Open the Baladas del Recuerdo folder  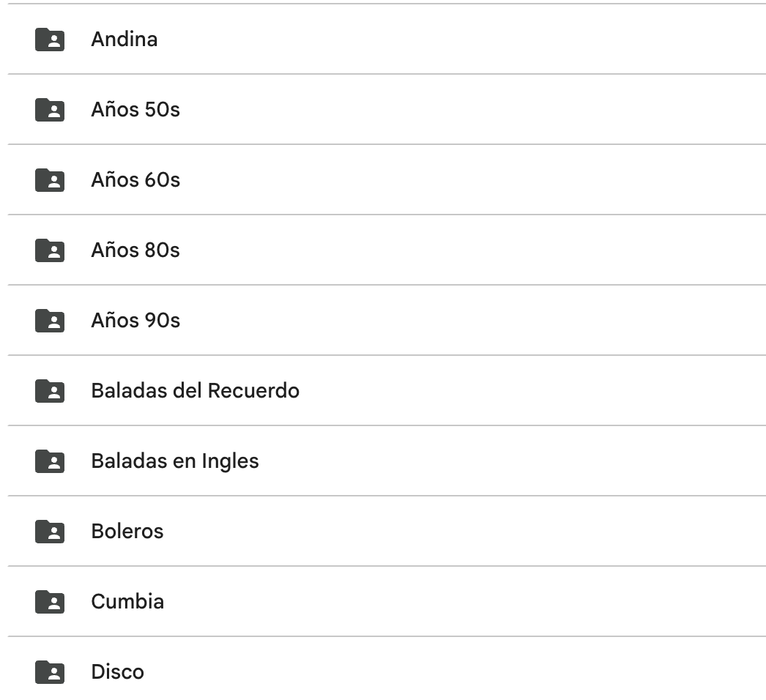click(x=195, y=390)
